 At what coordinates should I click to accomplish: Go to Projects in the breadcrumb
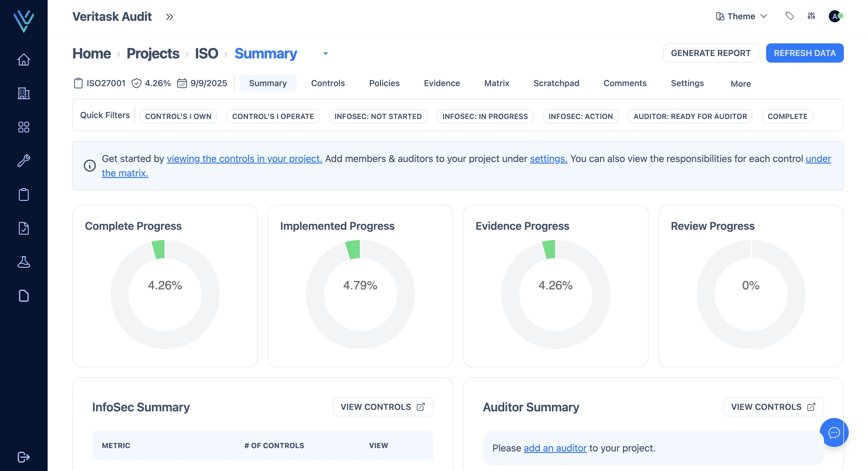click(153, 53)
